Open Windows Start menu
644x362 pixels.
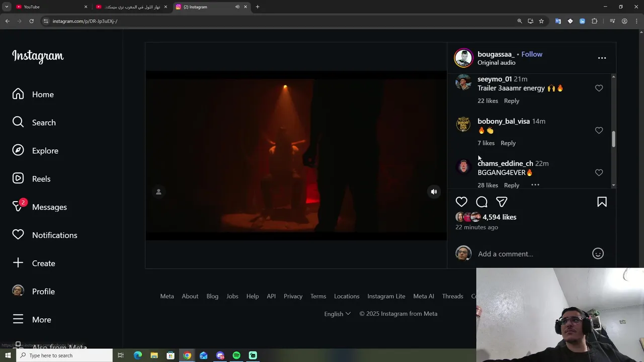tap(8, 355)
